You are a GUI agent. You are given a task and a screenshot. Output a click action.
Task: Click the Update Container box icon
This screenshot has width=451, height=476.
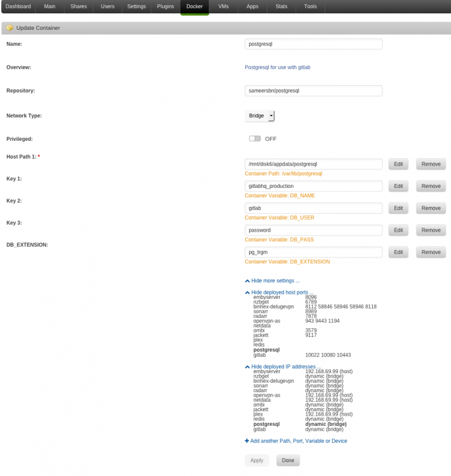10,28
